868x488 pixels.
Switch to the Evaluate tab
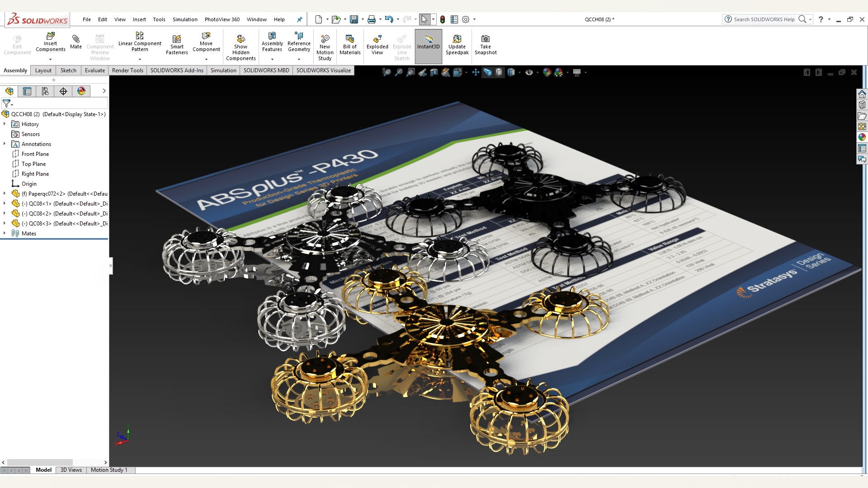94,70
